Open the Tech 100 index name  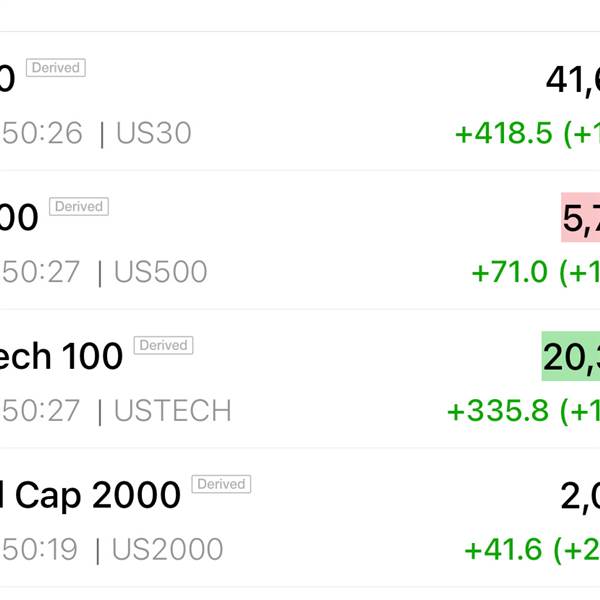61,356
